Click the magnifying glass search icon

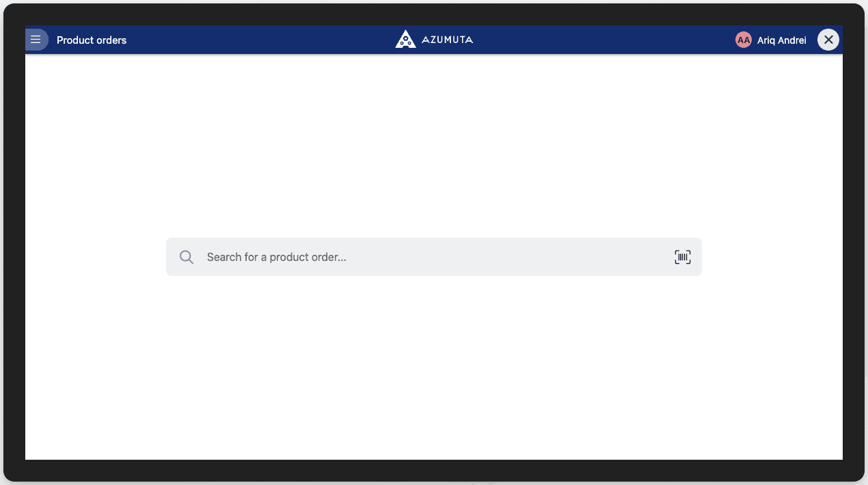pyautogui.click(x=186, y=257)
